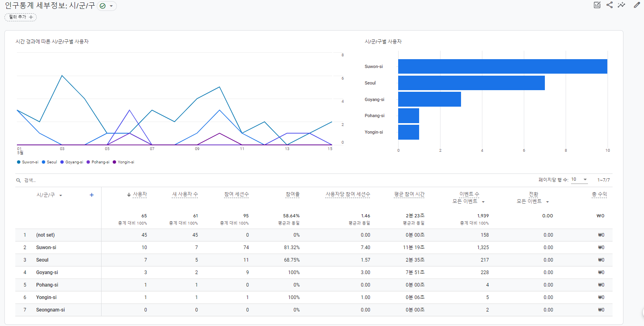
Task: Click the 7분 51초 engagement time cell
Action: (x=415, y=272)
